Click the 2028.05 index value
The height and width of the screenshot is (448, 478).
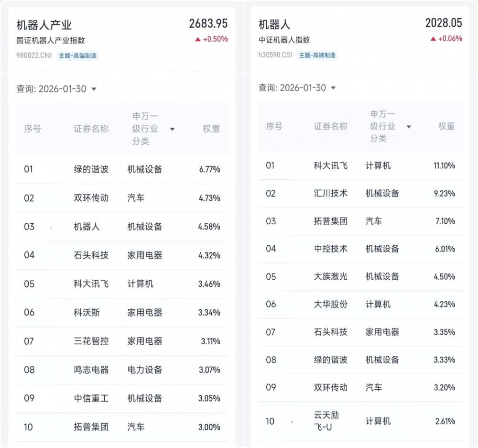pyautogui.click(x=444, y=22)
